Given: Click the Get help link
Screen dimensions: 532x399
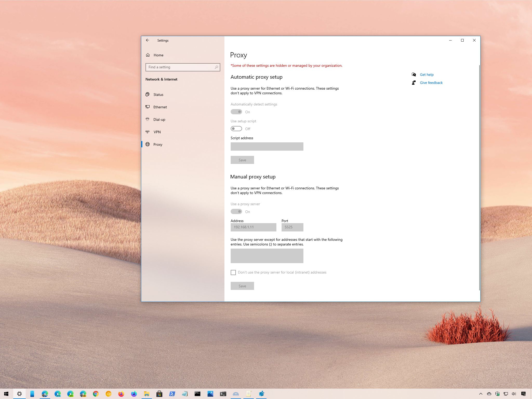Looking at the screenshot, I should (x=427, y=74).
